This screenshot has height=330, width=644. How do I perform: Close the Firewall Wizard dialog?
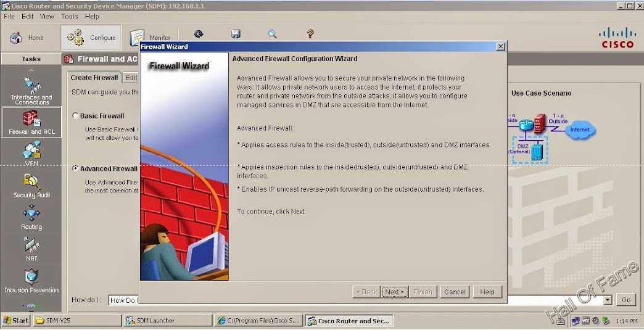(x=501, y=47)
